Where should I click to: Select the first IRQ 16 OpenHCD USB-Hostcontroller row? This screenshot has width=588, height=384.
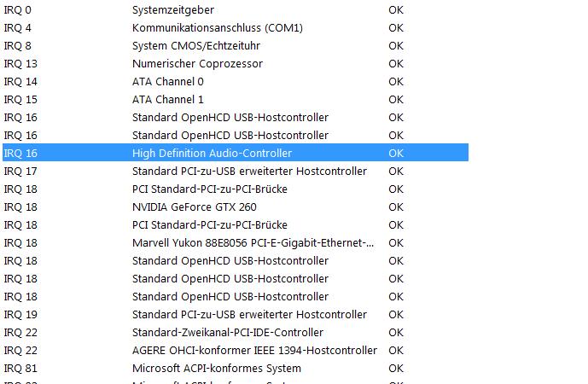click(x=236, y=118)
